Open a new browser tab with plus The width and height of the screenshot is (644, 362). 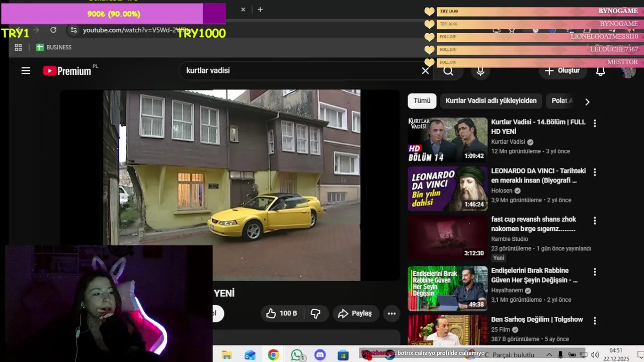[x=260, y=10]
